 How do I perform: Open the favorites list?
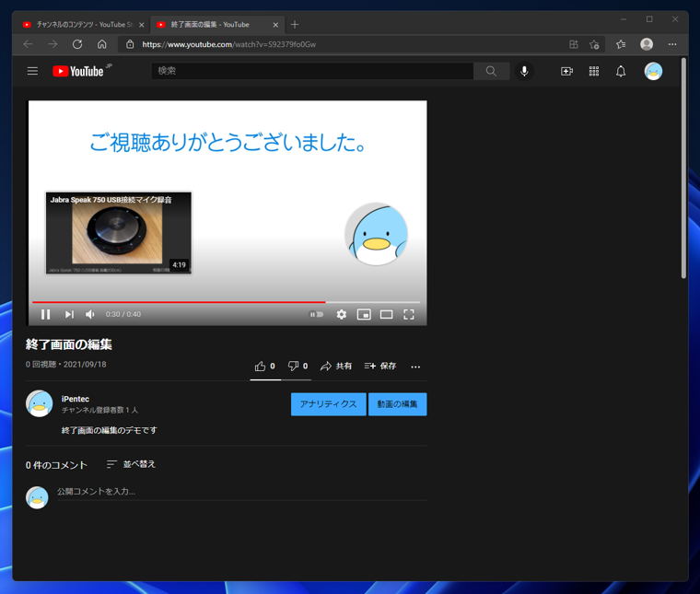pos(621,44)
